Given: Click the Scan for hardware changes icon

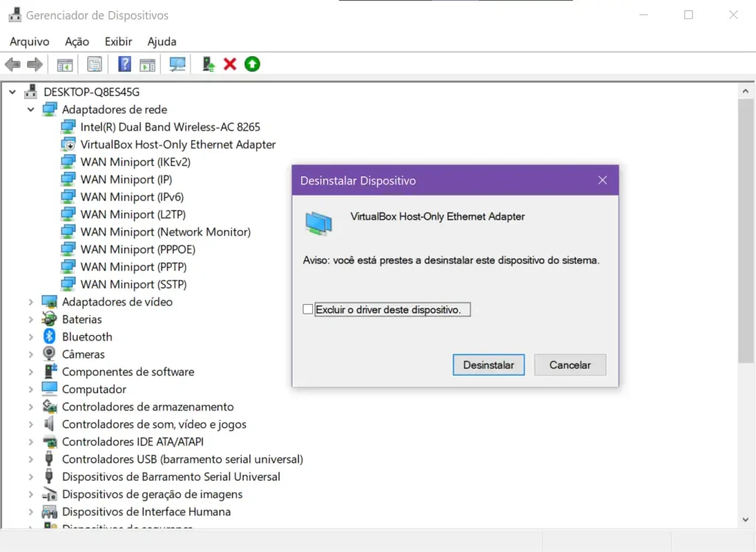Looking at the screenshot, I should tap(176, 64).
